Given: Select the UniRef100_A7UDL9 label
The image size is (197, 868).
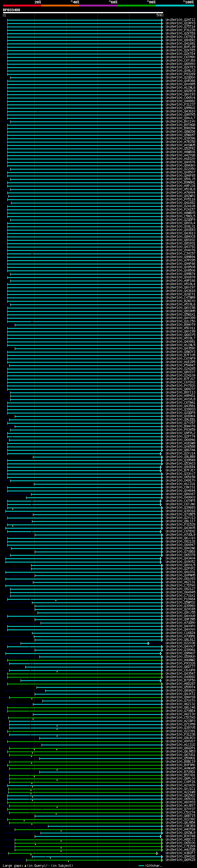Looking at the screenshot, I should click(x=180, y=535).
